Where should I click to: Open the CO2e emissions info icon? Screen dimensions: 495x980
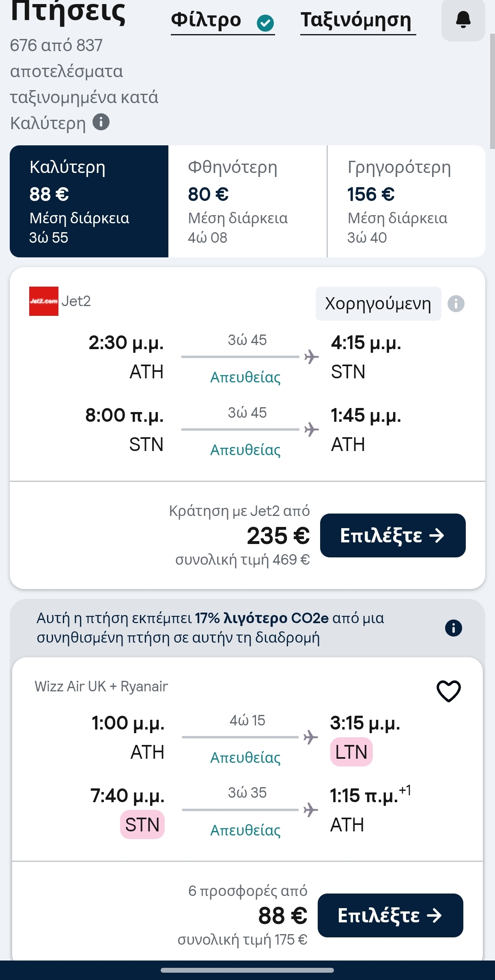tap(453, 628)
